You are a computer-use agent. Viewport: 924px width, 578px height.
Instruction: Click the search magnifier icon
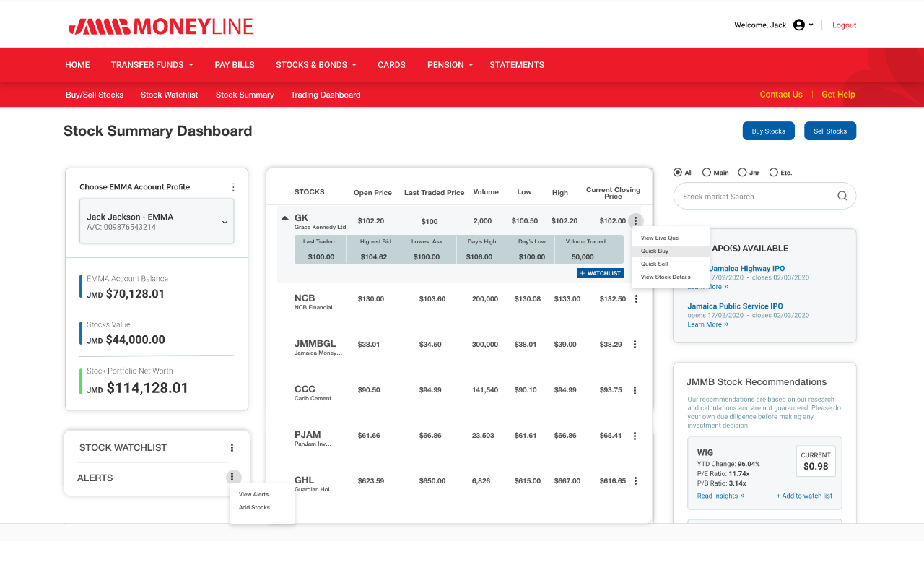842,196
